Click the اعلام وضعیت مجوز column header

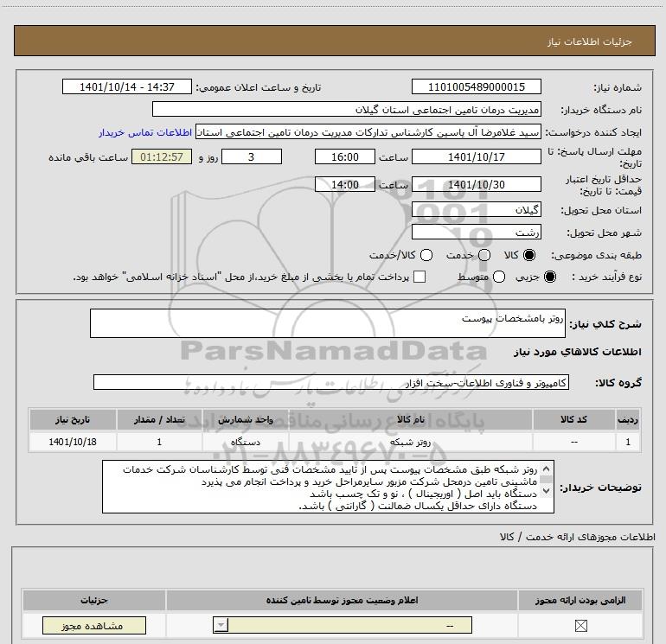(342, 600)
